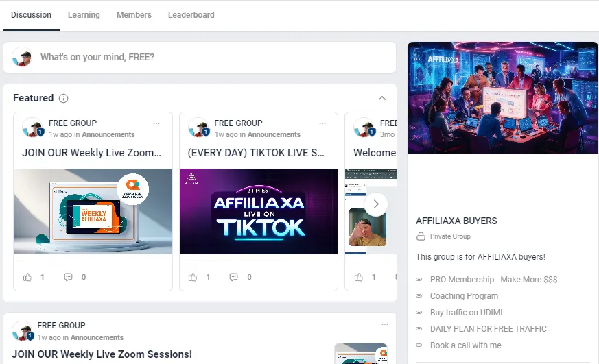Open the Weekly Affiliaxa featured image
The image size is (599, 364).
tap(93, 211)
